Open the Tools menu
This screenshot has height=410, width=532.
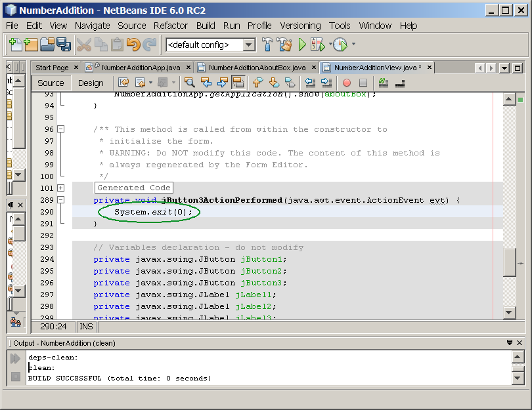click(340, 26)
